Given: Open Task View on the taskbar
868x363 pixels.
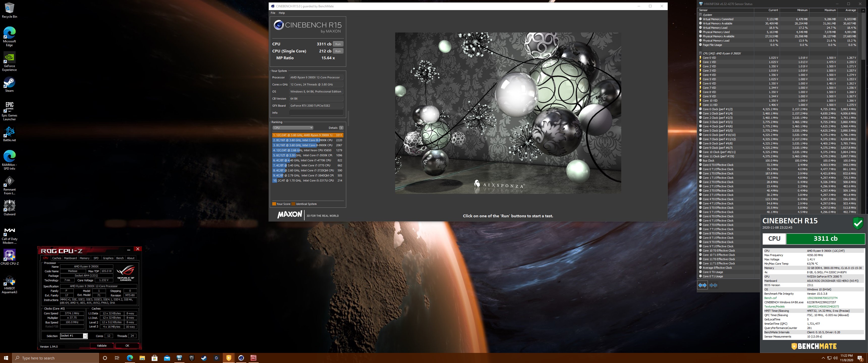Looking at the screenshot, I should click(117, 358).
